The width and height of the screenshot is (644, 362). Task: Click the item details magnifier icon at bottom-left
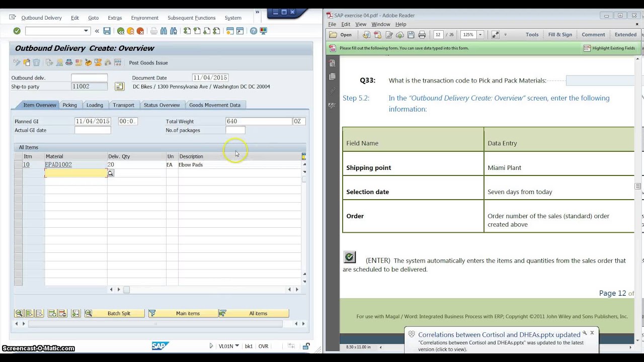(x=19, y=313)
